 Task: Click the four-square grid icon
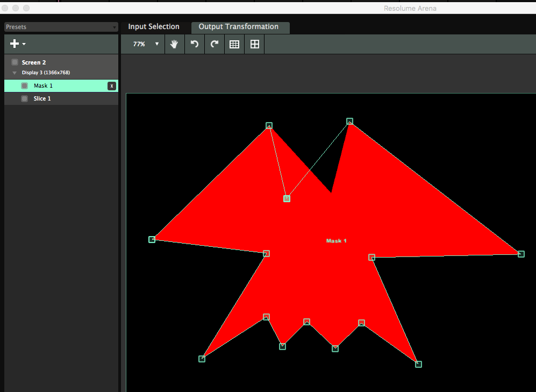coord(255,44)
